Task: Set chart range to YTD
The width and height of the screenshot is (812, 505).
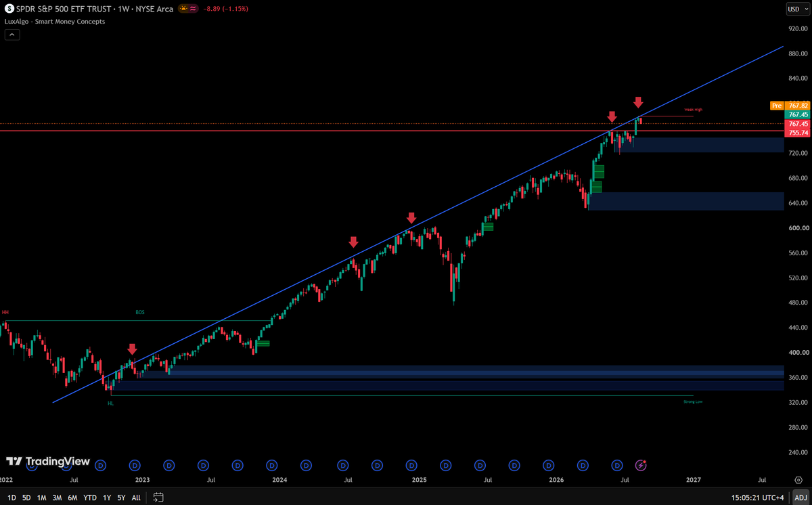Action: click(89, 498)
